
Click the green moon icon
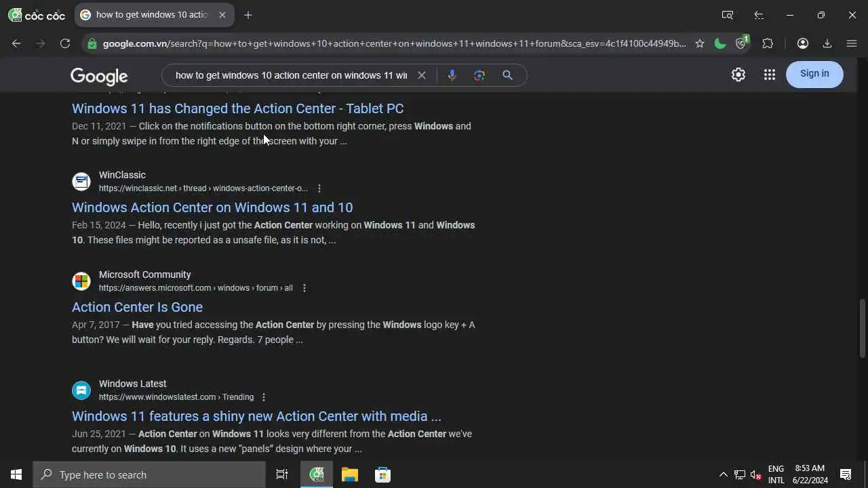pyautogui.click(x=720, y=43)
